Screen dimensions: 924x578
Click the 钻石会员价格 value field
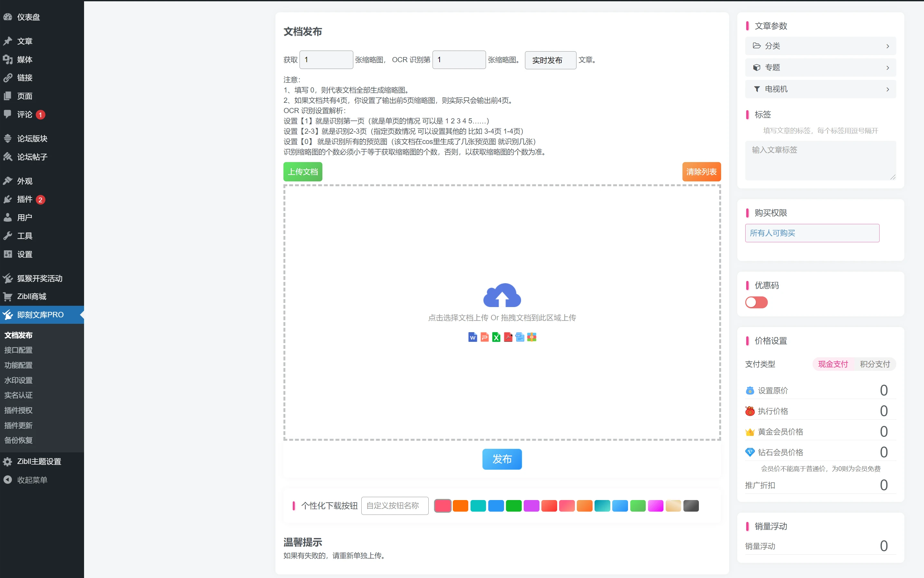[883, 452]
